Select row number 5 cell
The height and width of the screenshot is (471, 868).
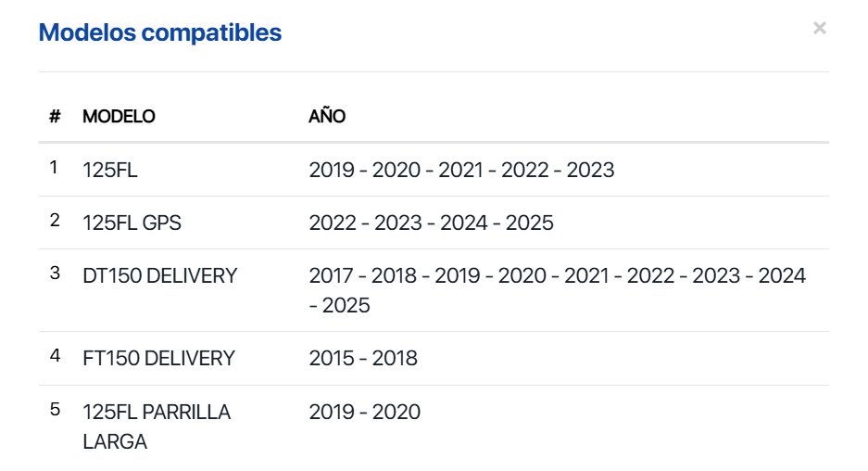55,409
